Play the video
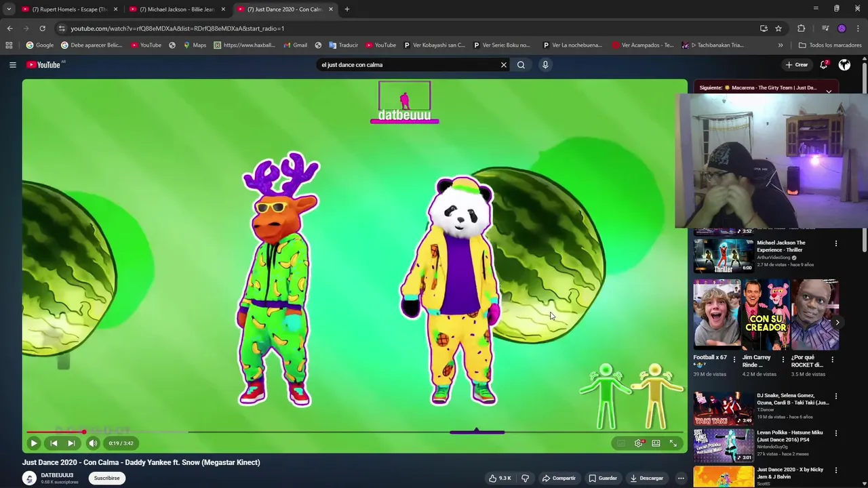 [33, 443]
